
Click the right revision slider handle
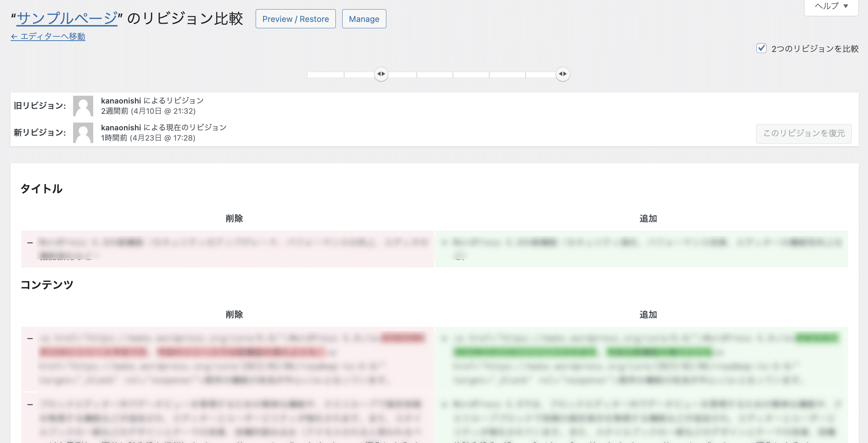[563, 74]
